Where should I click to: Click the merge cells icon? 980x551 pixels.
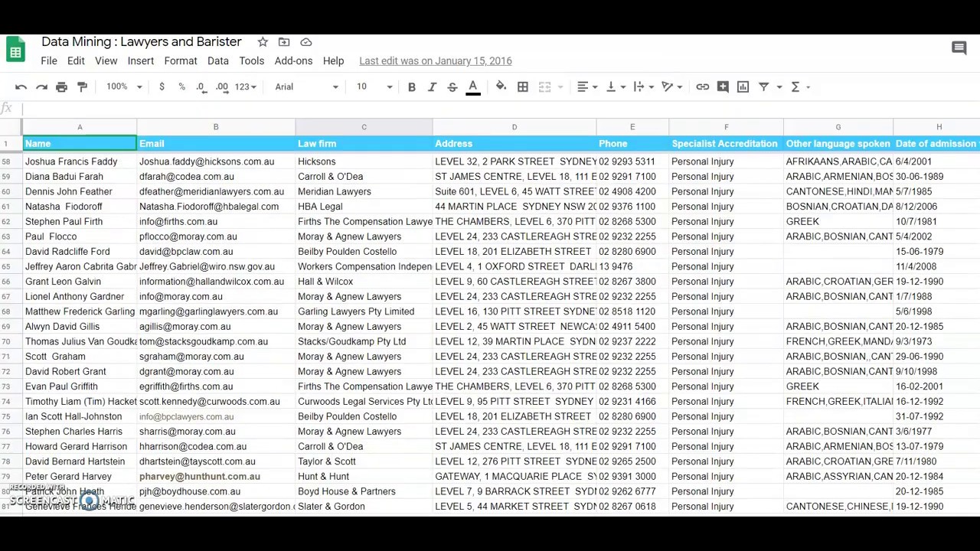coord(544,86)
